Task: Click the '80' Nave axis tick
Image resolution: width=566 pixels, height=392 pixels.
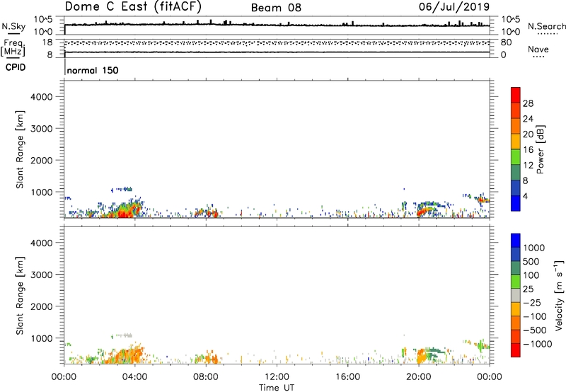Action: (x=506, y=42)
